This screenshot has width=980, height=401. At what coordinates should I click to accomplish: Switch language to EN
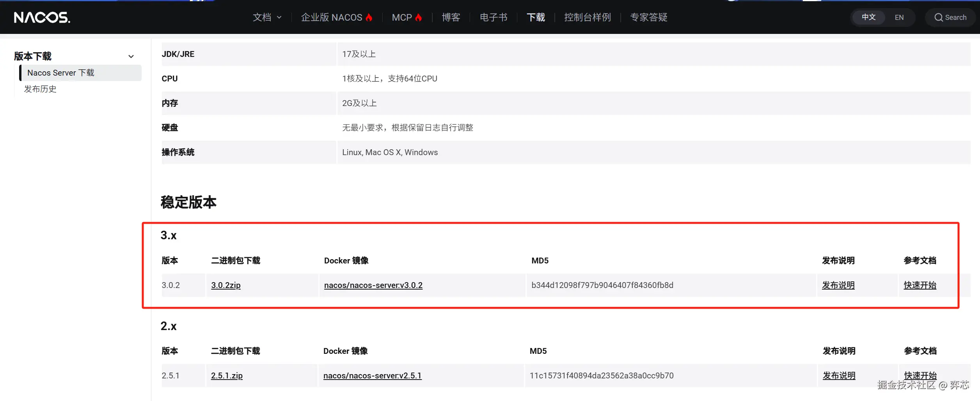(x=899, y=18)
